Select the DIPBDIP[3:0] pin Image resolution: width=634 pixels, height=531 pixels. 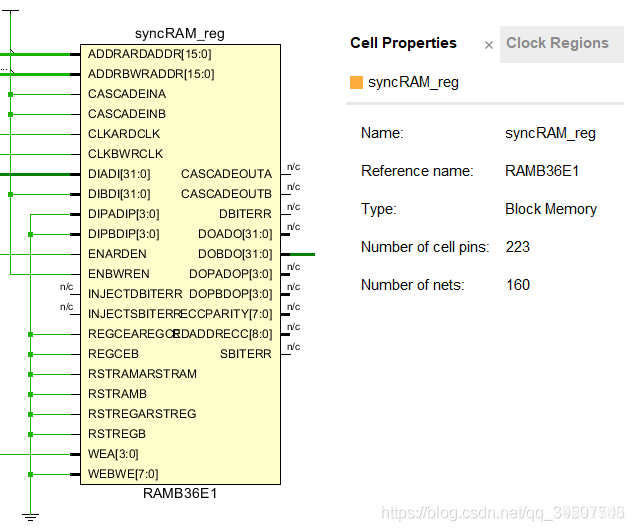point(124,234)
